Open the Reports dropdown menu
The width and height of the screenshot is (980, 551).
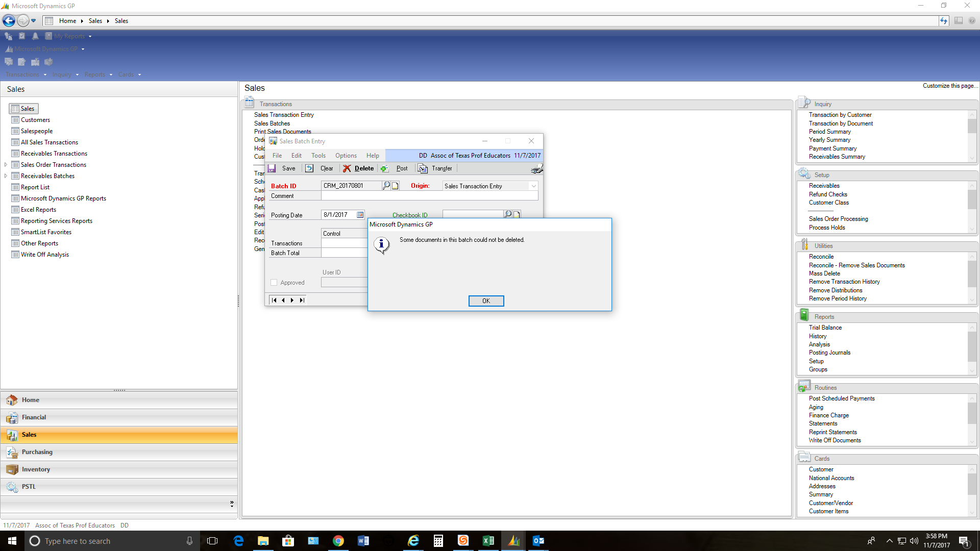click(99, 74)
